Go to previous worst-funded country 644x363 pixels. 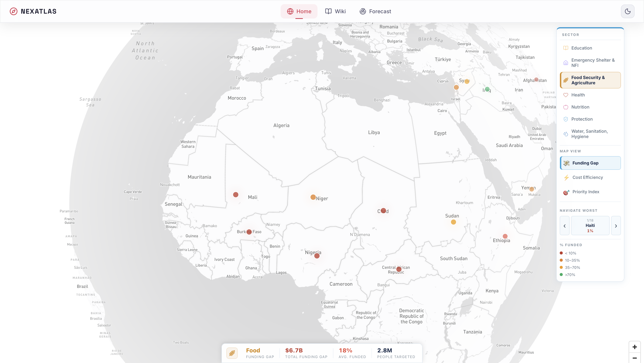point(564,226)
